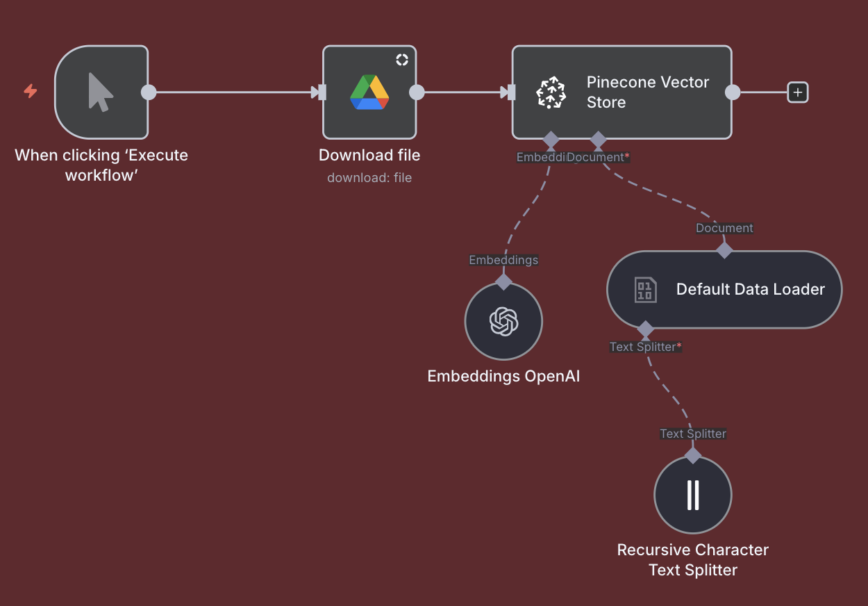
Task: Click the orange lightning bolt trigger indicator
Action: click(31, 91)
